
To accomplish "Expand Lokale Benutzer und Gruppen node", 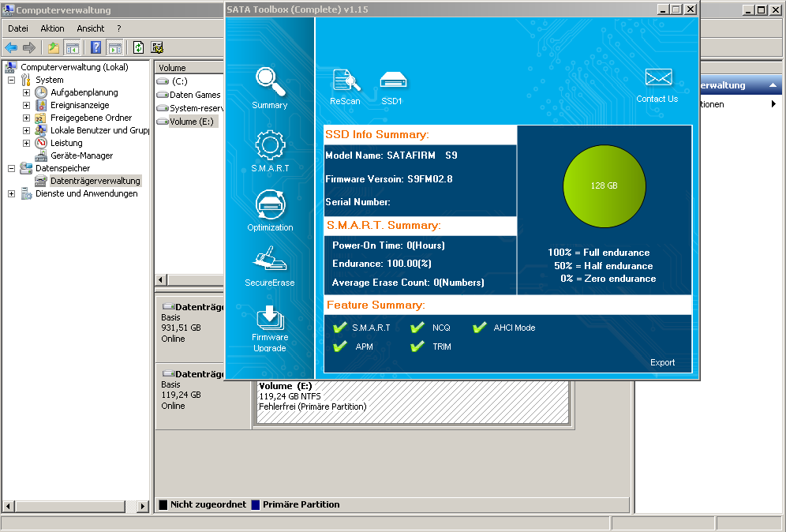I will click(27, 130).
